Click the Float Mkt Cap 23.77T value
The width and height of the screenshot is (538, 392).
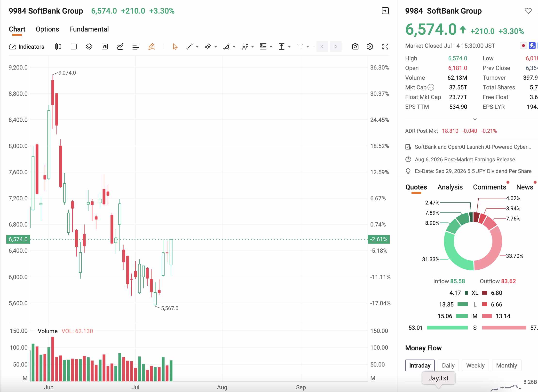[458, 97]
